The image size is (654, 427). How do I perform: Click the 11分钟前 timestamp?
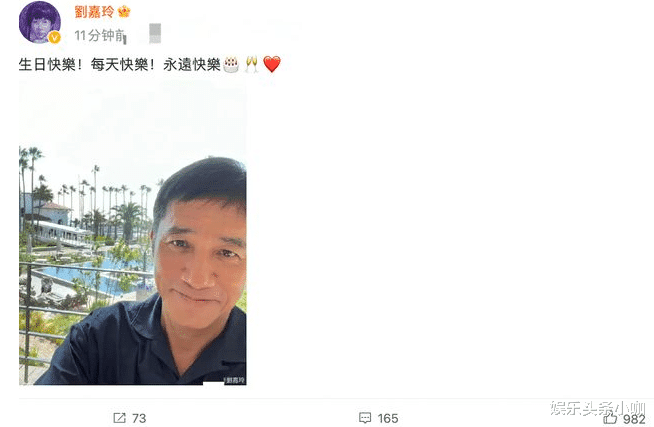(100, 36)
